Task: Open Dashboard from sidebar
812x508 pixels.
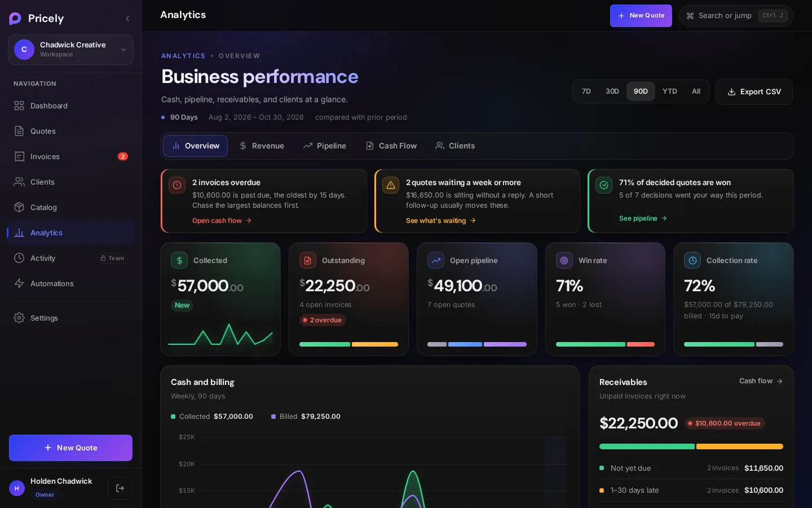Action: point(70,106)
